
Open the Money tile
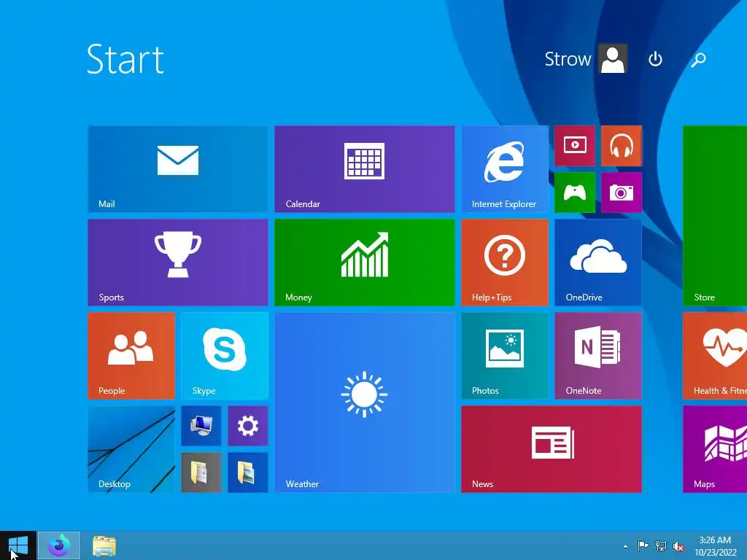[365, 262]
